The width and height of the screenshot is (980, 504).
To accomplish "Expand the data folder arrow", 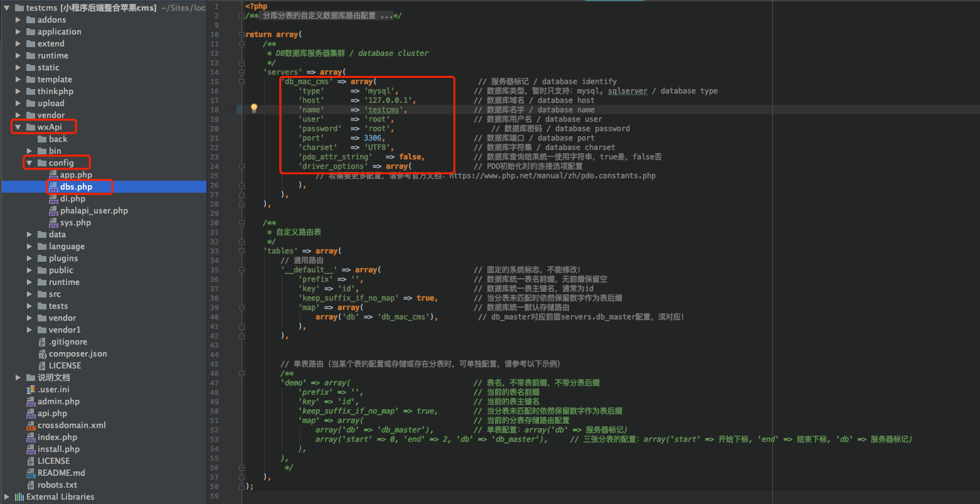I will (29, 235).
